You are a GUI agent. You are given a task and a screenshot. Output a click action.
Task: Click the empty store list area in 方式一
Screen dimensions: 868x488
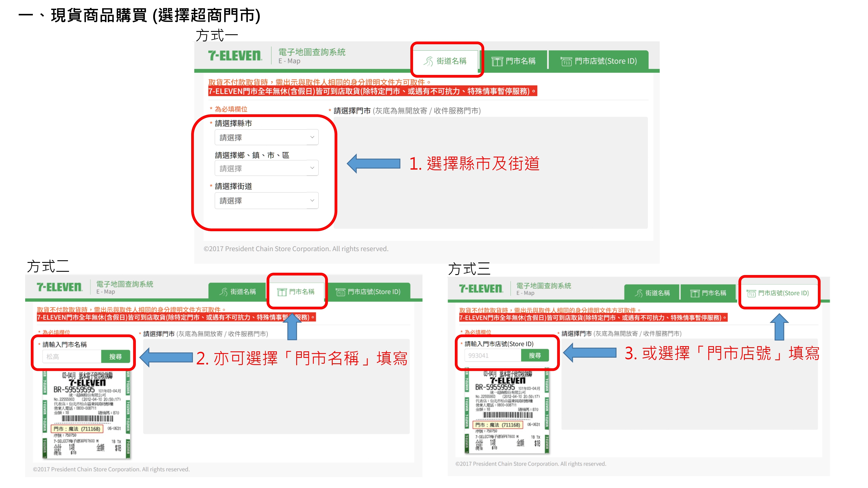(x=491, y=173)
